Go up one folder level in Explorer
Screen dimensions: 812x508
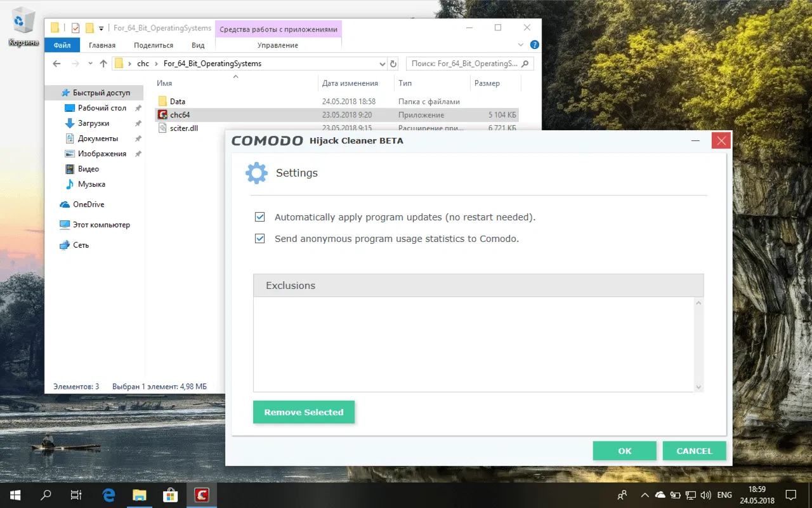coord(103,63)
